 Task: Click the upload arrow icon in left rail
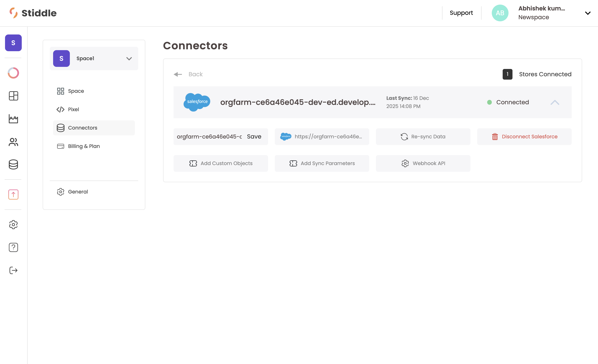point(13,195)
